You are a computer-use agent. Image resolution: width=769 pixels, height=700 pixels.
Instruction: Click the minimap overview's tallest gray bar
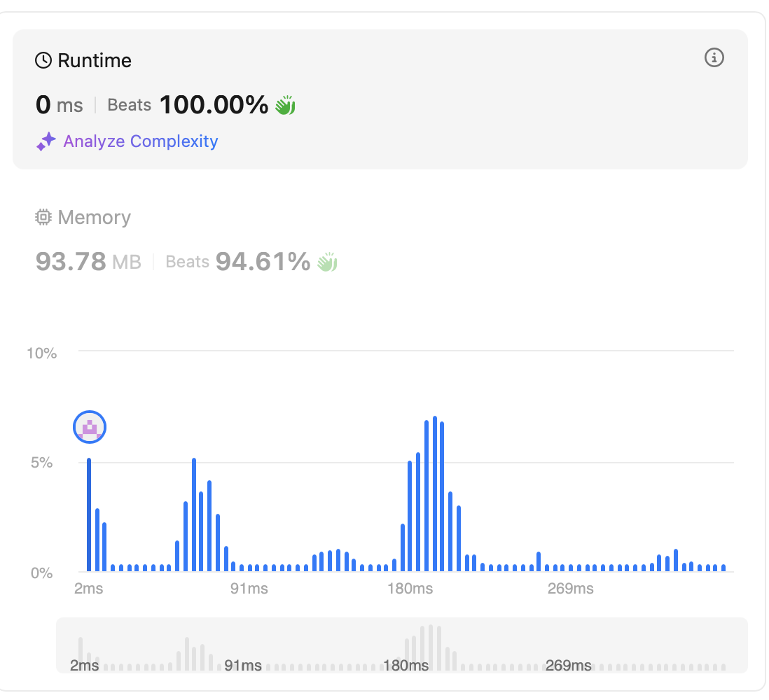[431, 647]
